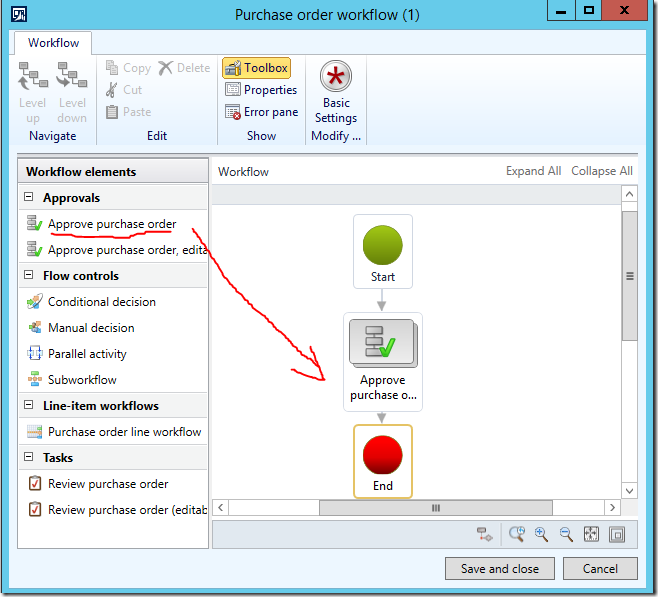Image resolution: width=658 pixels, height=597 pixels.
Task: Click the Cut scissors icon
Action: coord(112,90)
